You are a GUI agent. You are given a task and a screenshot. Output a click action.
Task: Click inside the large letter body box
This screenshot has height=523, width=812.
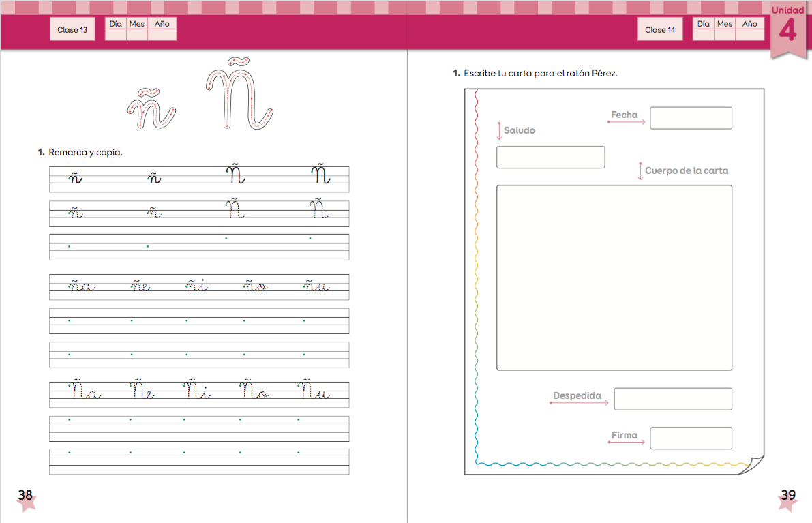tap(614, 278)
